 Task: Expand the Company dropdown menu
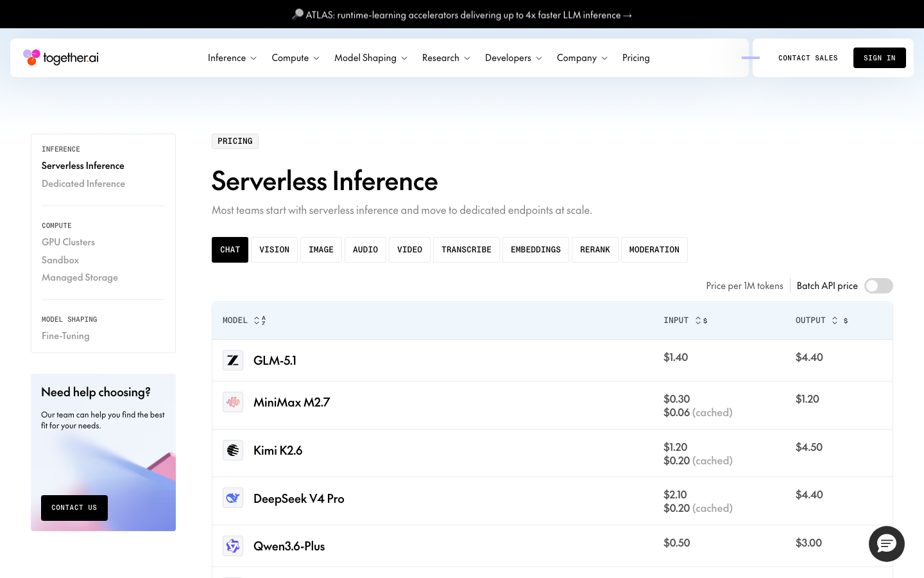(582, 58)
